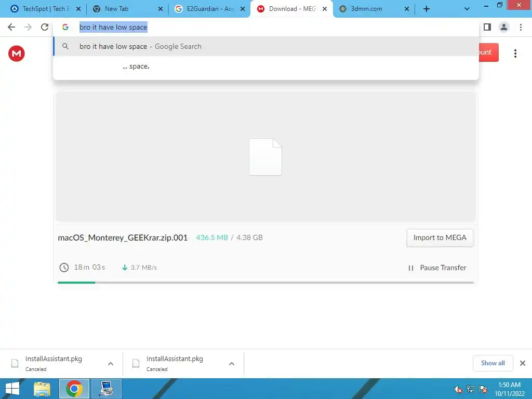532x399 pixels.
Task: Click the download progress bar
Action: tap(265, 282)
